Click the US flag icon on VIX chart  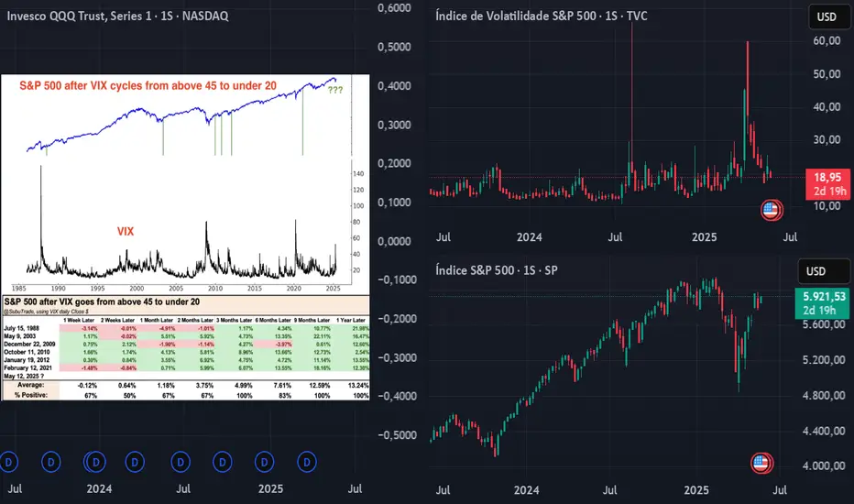click(x=772, y=211)
